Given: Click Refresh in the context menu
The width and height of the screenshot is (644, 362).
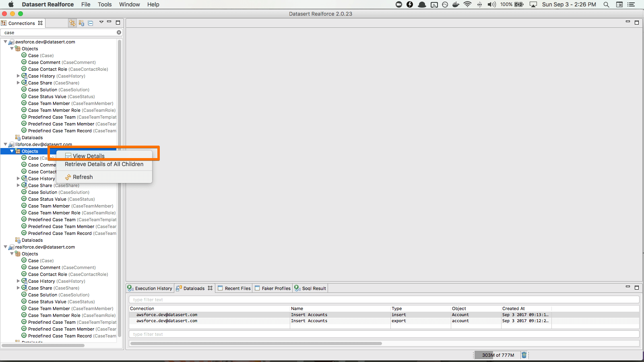Looking at the screenshot, I should (83, 177).
